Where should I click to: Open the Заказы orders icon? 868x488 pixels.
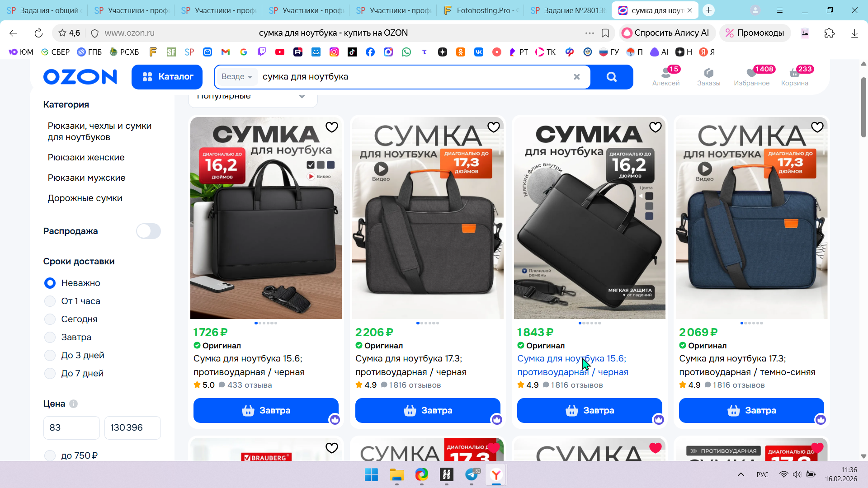click(708, 76)
